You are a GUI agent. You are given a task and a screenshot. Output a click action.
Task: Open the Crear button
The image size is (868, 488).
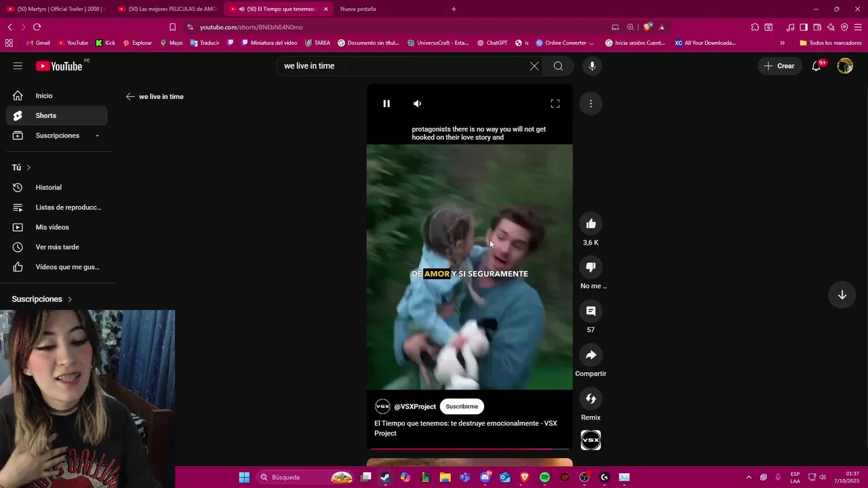coord(779,66)
